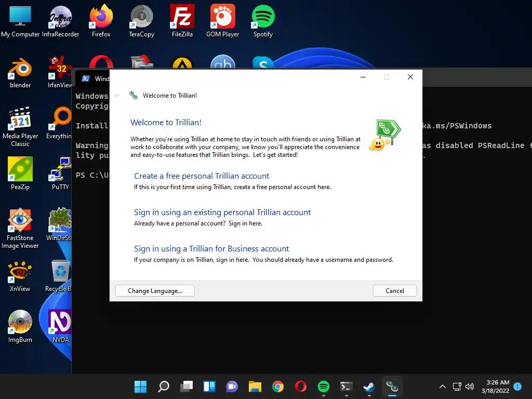Viewport: 532px width, 399px height.
Task: Launch TeraCopy desktop shortcut
Action: point(141,21)
